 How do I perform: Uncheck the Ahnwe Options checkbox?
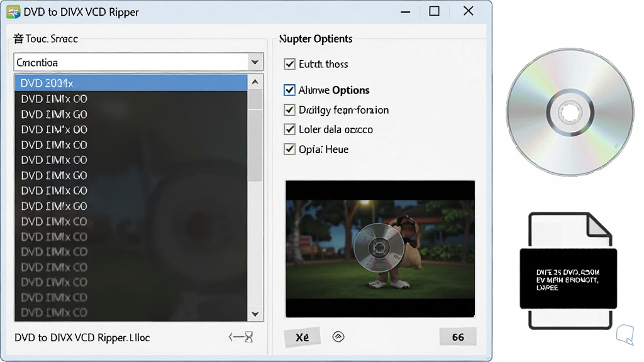(289, 90)
